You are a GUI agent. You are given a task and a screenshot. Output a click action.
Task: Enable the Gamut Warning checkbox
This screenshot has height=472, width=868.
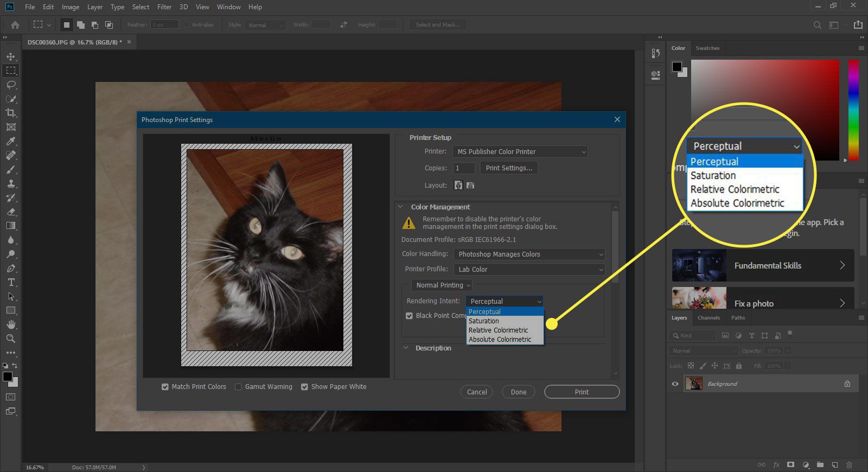tap(238, 387)
